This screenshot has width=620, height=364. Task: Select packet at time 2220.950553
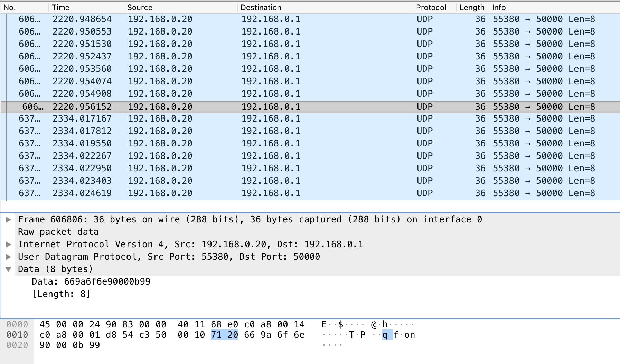coord(310,32)
